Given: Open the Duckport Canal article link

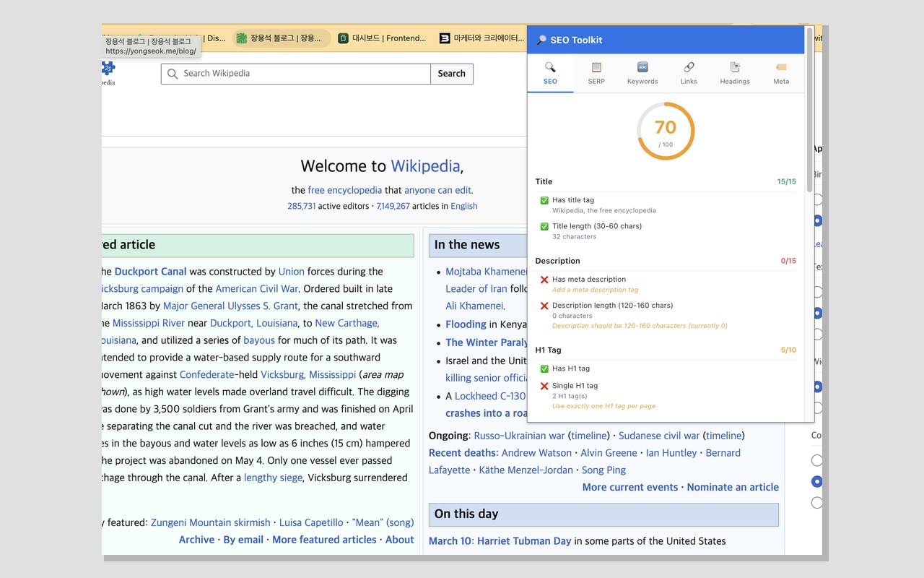Looking at the screenshot, I should click(150, 272).
